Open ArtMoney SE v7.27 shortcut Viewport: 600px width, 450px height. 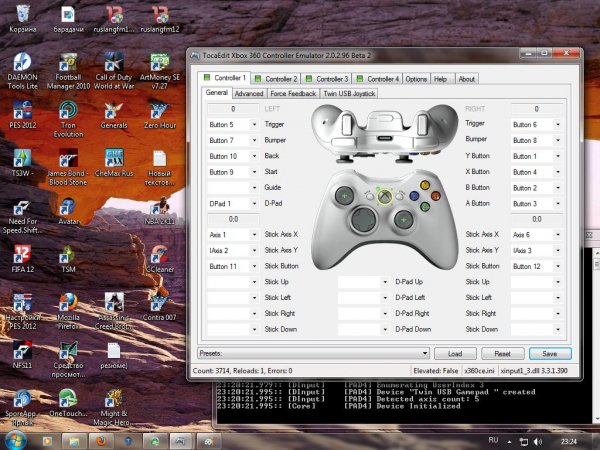coord(160,71)
